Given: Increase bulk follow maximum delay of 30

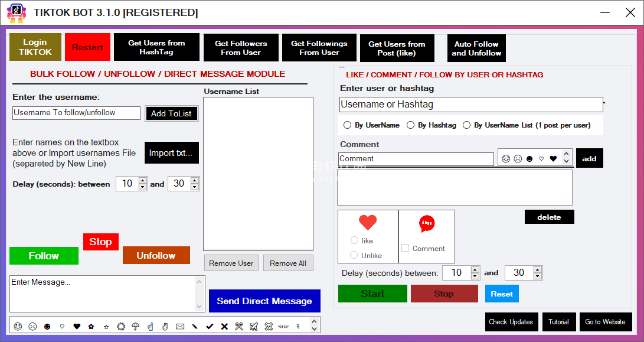Looking at the screenshot, I should click(x=195, y=180).
